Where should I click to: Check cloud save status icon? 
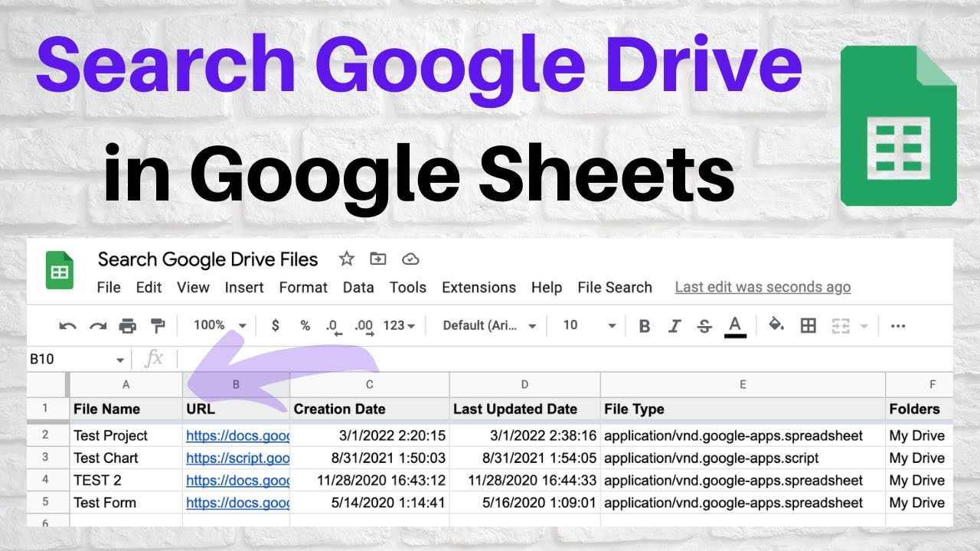coord(410,259)
